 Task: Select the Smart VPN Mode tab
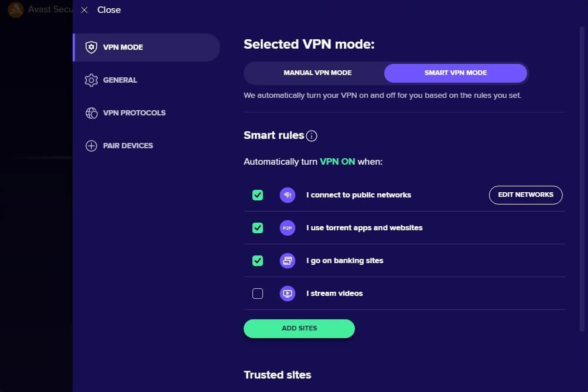[455, 73]
